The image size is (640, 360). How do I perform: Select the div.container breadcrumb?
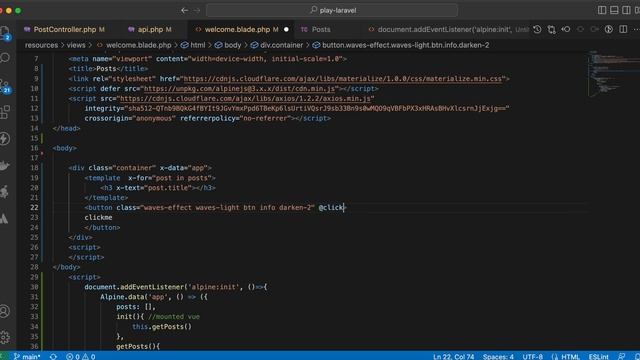pos(277,45)
